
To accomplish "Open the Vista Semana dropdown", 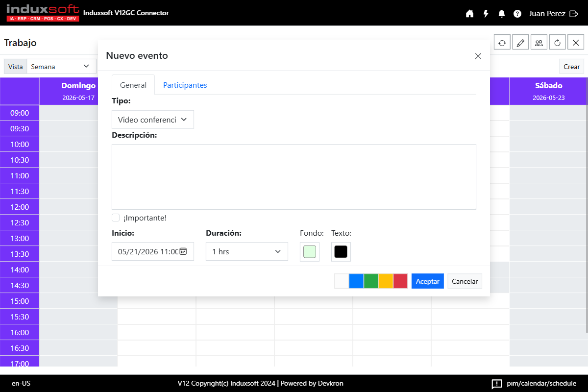I will pos(61,67).
